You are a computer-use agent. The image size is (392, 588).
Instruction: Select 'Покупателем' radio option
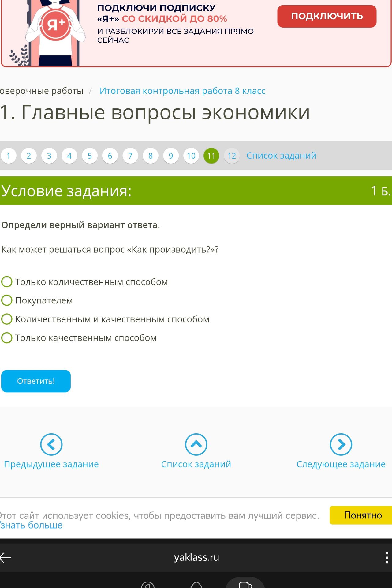click(7, 300)
